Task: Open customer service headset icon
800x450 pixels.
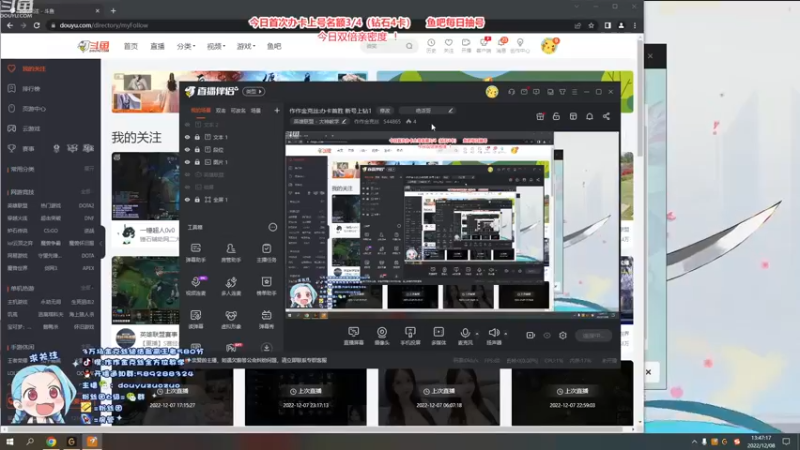Action: pyautogui.click(x=511, y=92)
